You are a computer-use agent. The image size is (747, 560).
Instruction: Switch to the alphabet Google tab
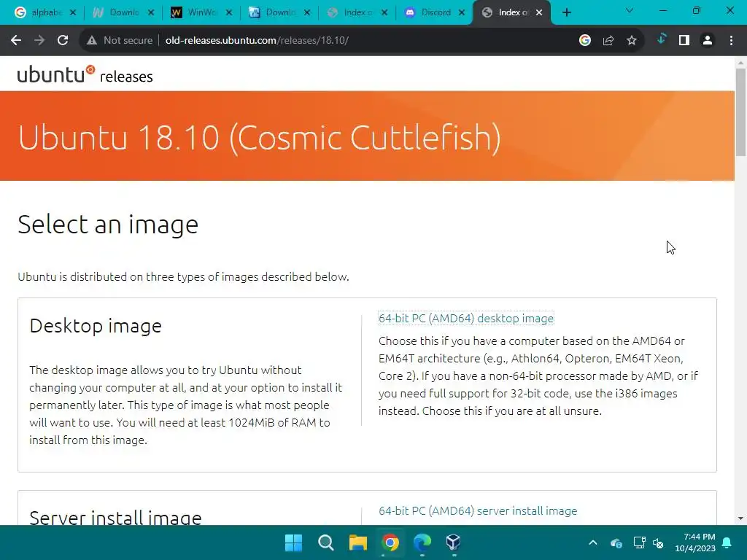(39, 13)
